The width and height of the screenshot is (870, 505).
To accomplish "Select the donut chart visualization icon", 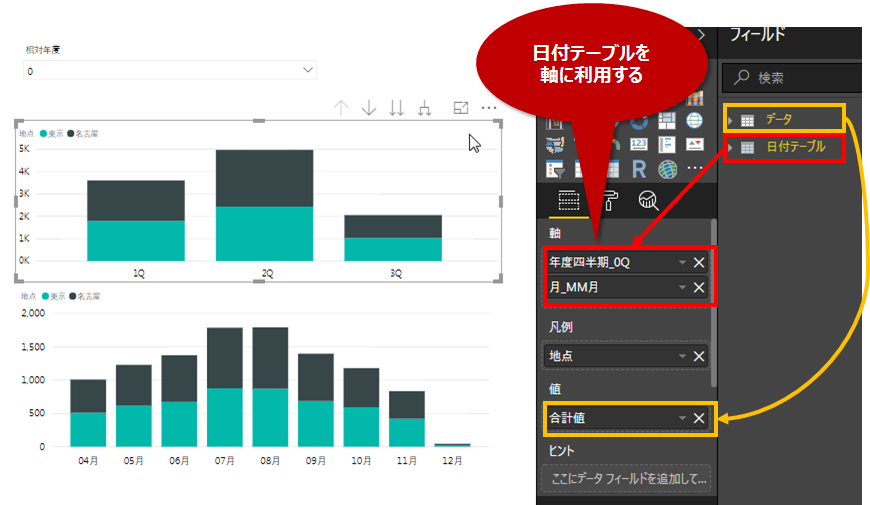I will pos(638,120).
